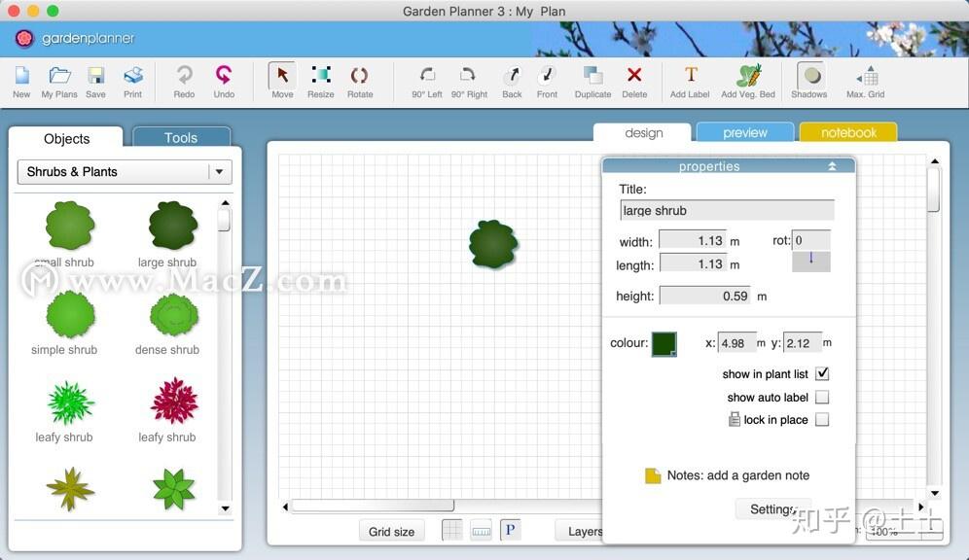The width and height of the screenshot is (969, 560).
Task: Duplicate the selected shrub
Action: tap(593, 81)
